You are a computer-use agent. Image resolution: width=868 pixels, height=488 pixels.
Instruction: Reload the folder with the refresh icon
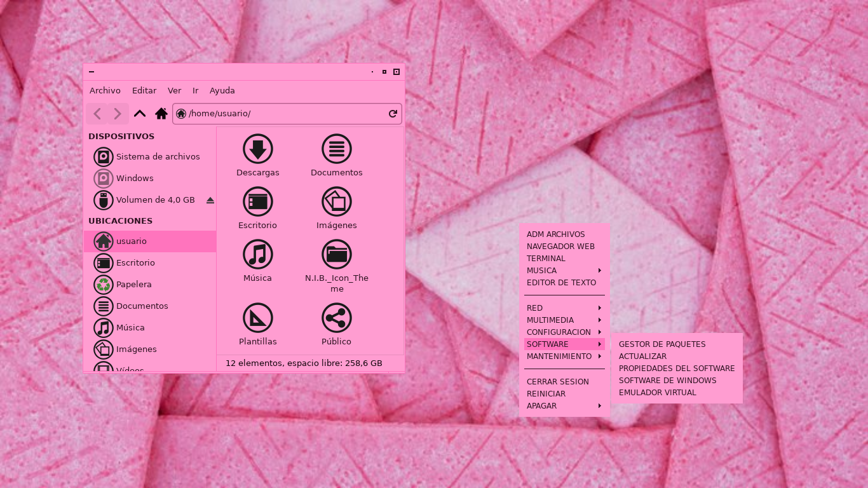click(x=393, y=114)
